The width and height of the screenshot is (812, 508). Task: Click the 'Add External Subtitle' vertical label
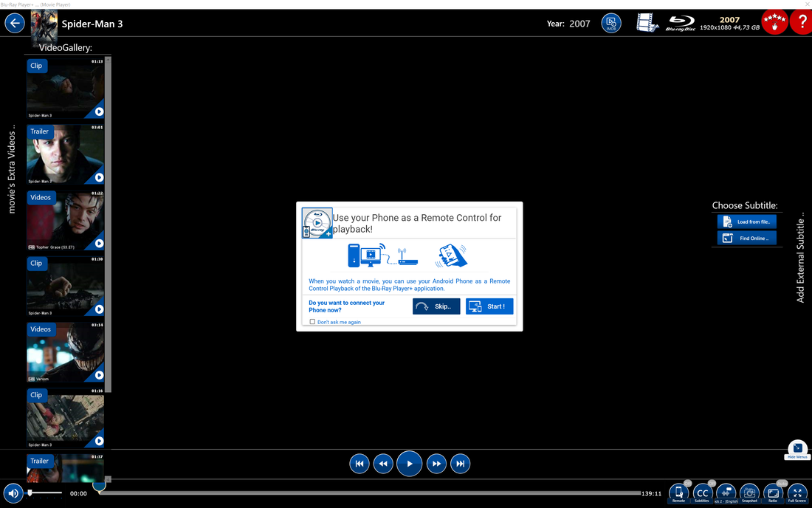(800, 258)
